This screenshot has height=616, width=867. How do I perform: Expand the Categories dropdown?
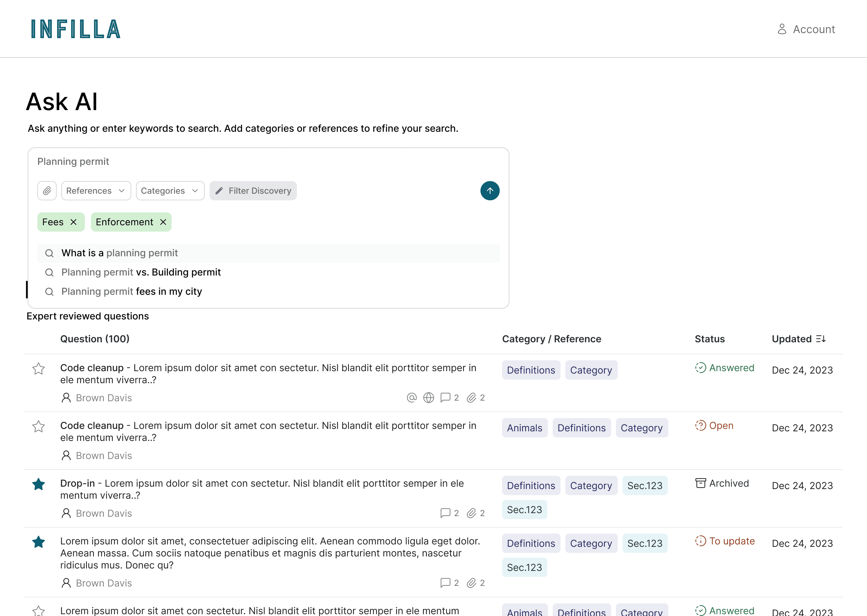[170, 191]
